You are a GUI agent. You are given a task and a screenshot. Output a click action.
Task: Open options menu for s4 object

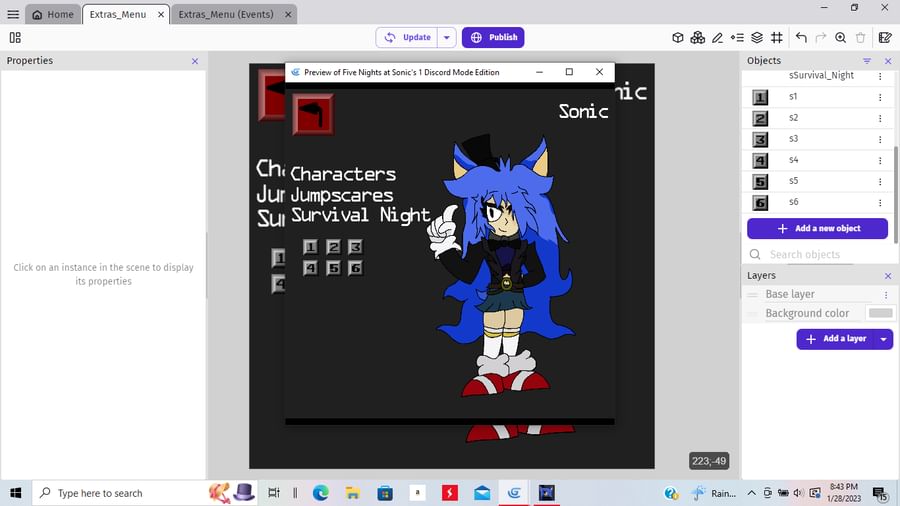(880, 161)
